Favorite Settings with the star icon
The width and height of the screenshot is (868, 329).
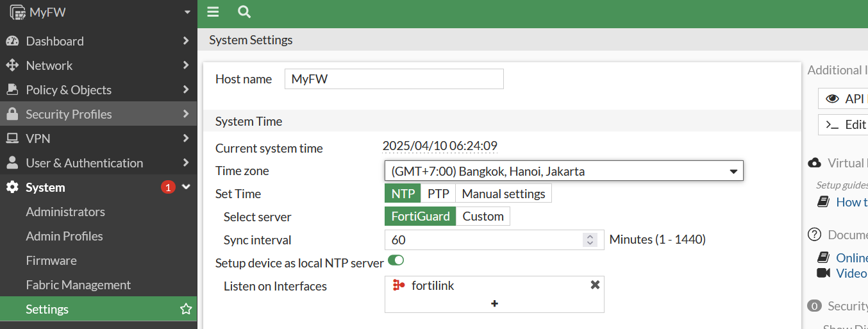click(186, 309)
